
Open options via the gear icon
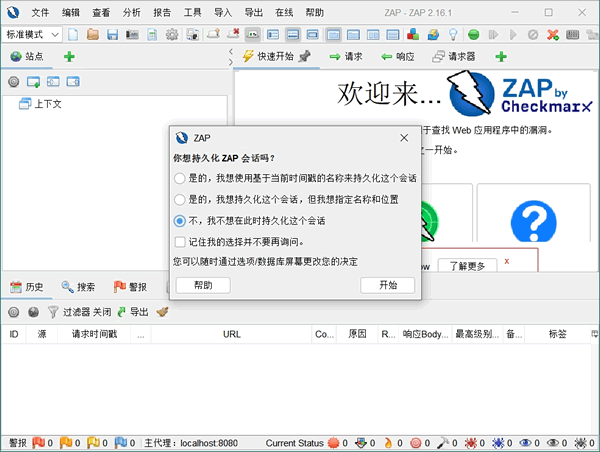(x=172, y=35)
